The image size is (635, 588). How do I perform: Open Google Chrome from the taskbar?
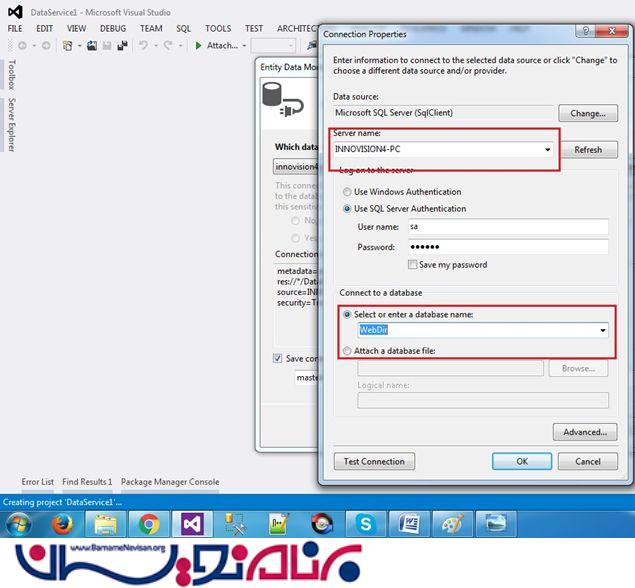(x=149, y=524)
